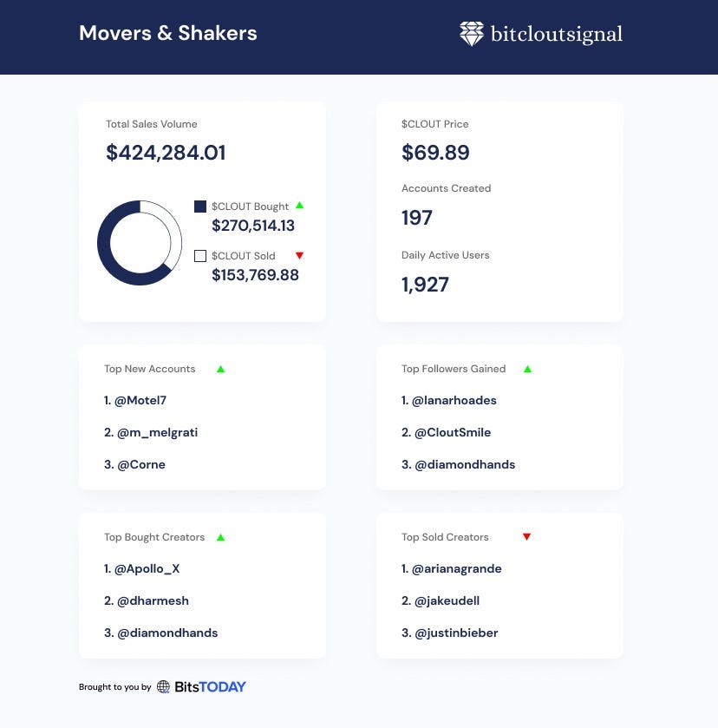This screenshot has height=728, width=718.
Task: Click the $153,769.88 sold amount
Action: [255, 275]
